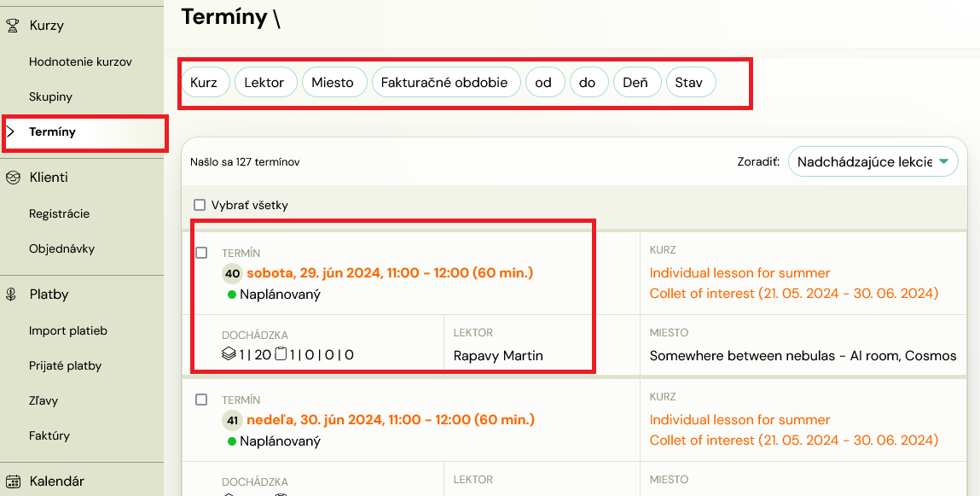Click the number 40 badge on first termín
Screen dimensions: 980x496
(x=233, y=273)
